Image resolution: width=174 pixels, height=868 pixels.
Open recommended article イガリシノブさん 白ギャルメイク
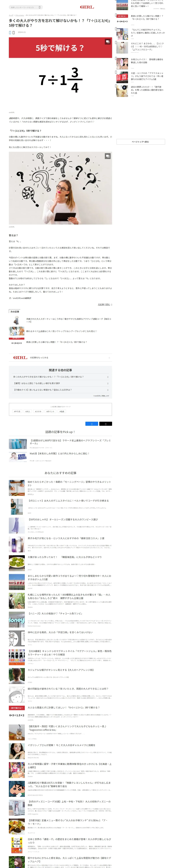(61, 745)
